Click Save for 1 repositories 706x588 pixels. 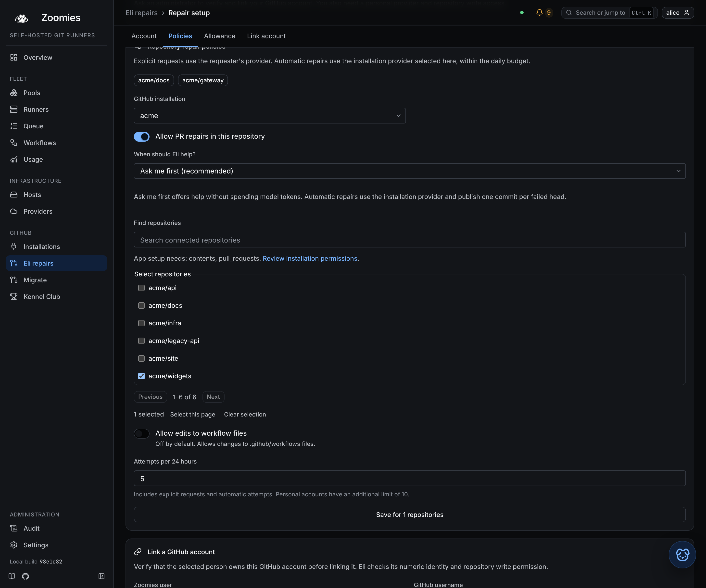pos(409,515)
